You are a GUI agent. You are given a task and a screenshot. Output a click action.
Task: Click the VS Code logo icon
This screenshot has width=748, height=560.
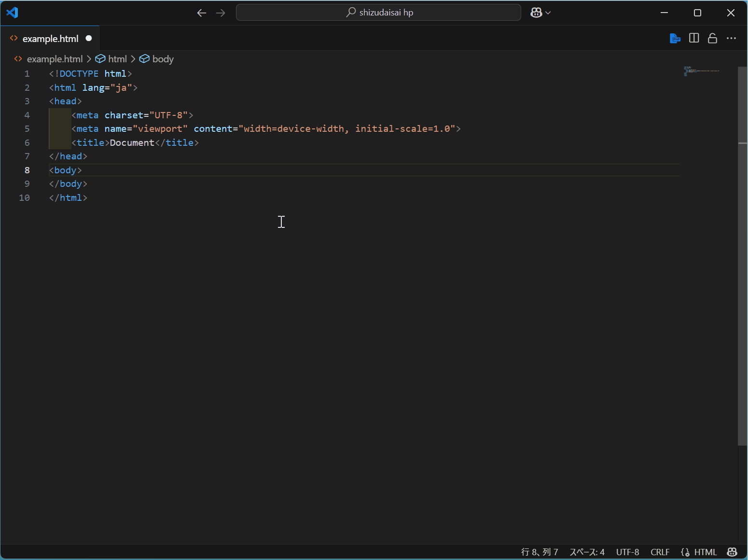pyautogui.click(x=12, y=13)
